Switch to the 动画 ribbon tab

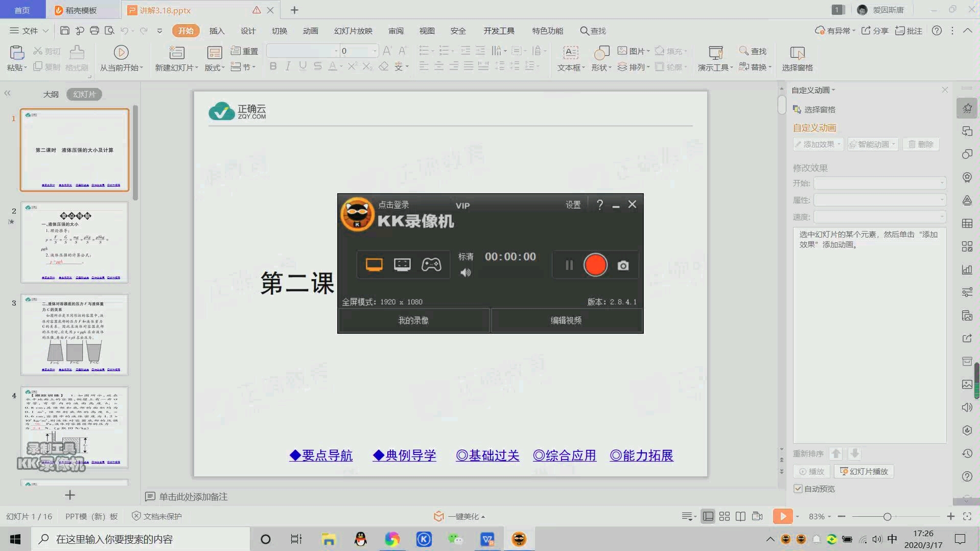click(310, 31)
